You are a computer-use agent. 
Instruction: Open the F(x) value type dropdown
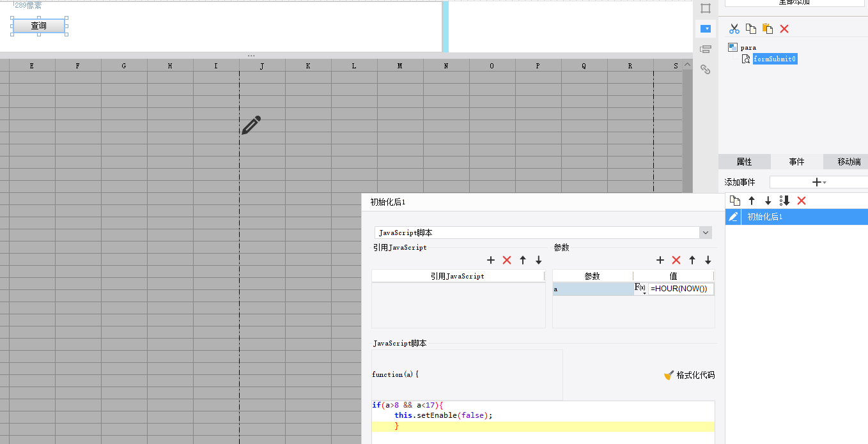(640, 289)
